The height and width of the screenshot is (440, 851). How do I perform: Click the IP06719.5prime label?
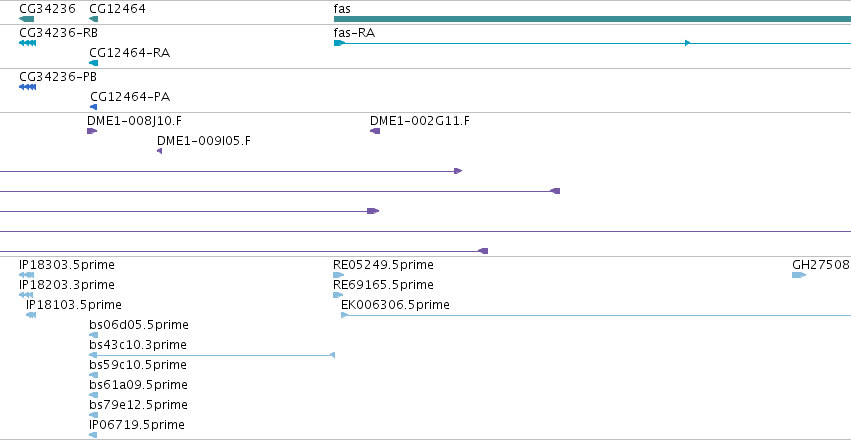[137, 424]
